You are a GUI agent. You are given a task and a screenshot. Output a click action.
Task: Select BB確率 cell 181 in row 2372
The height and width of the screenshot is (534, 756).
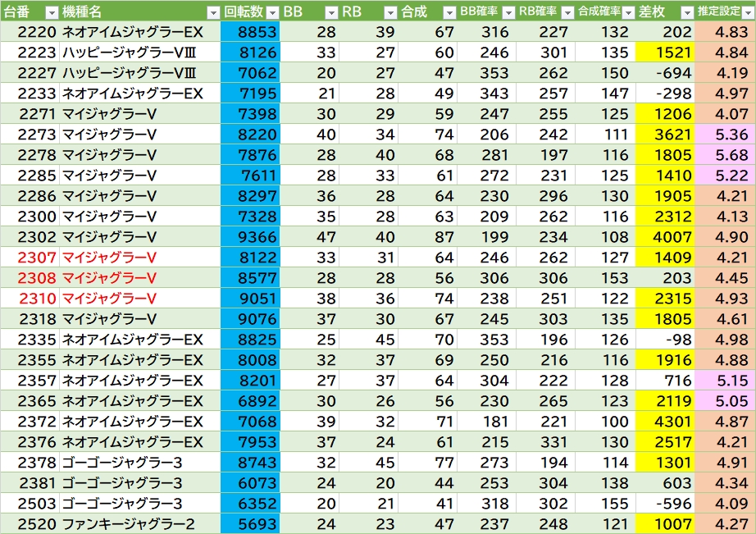coord(486,421)
